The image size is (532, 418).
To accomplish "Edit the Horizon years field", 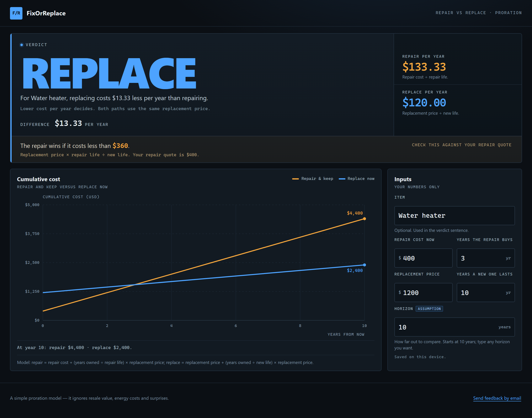I will (x=454, y=327).
